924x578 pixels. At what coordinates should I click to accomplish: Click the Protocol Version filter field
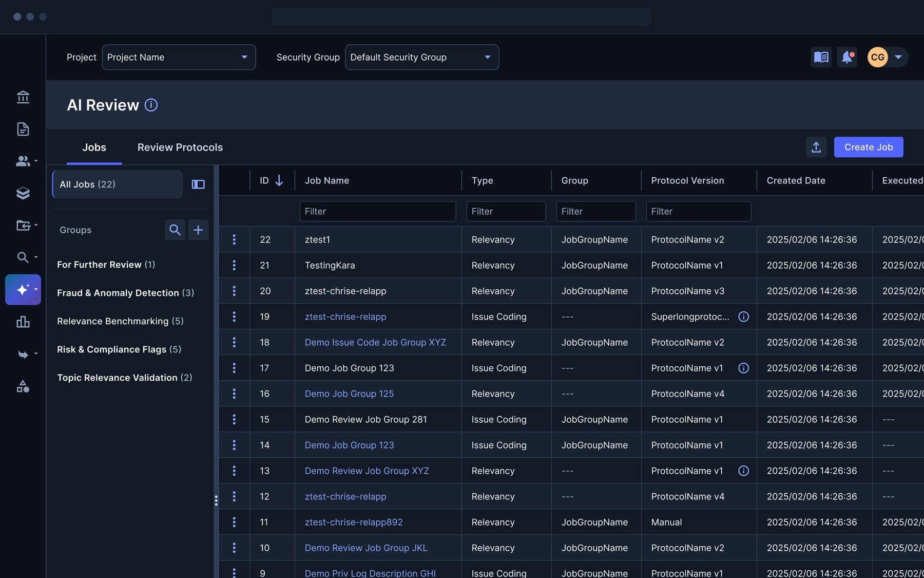pyautogui.click(x=699, y=211)
